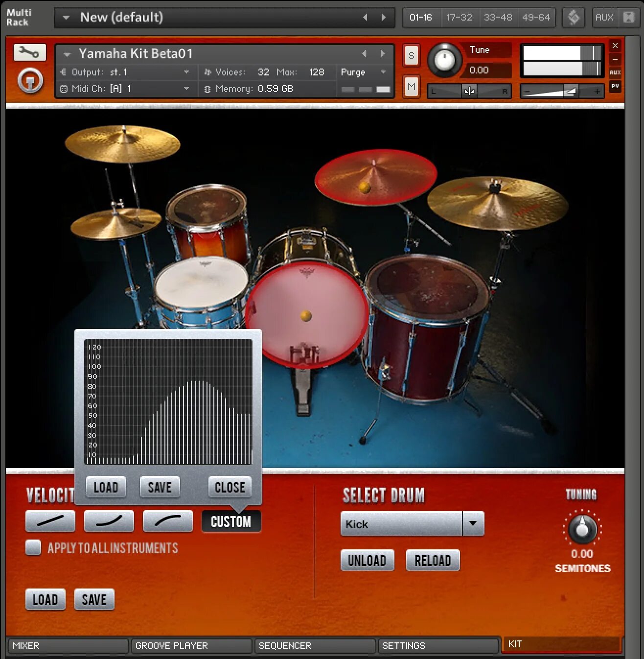Viewport: 644px width, 659px height.
Task: Adjust the Tuning semitones knob
Action: 582,529
